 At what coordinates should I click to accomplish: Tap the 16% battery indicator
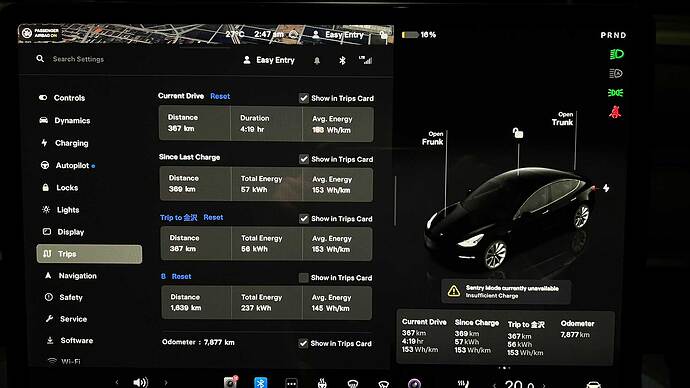[x=419, y=34]
